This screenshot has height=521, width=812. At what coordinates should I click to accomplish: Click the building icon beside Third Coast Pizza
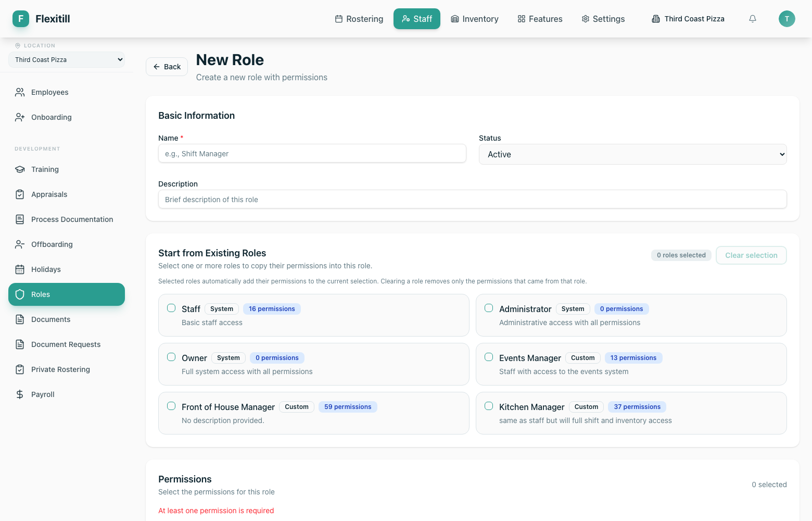pos(656,19)
